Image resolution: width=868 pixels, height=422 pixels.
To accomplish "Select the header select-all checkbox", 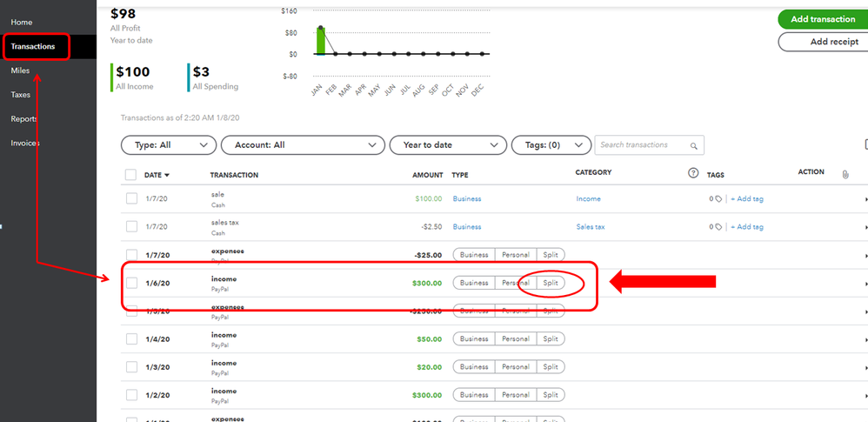I will click(x=130, y=175).
